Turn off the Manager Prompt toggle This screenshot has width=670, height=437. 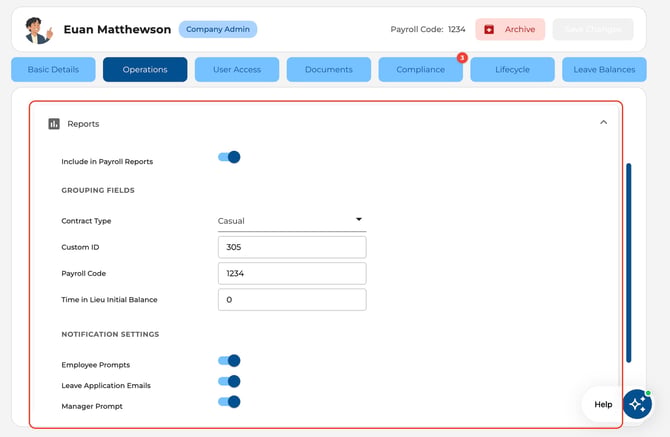(x=229, y=402)
